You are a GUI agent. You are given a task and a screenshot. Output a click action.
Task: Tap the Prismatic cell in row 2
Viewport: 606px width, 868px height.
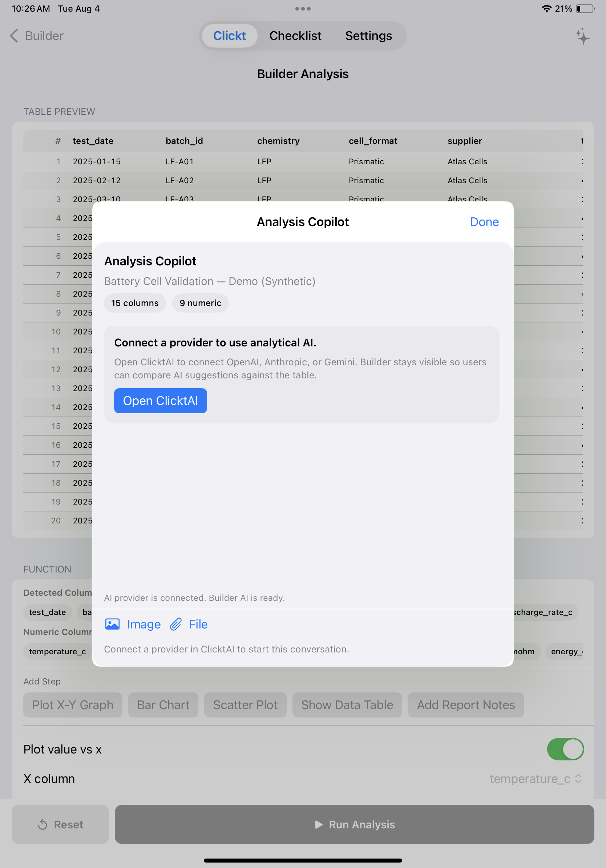(x=366, y=181)
